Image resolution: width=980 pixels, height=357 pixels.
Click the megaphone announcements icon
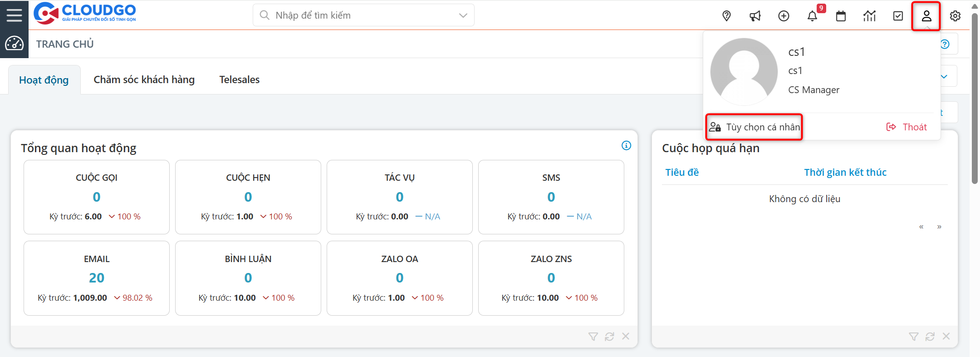tap(755, 16)
